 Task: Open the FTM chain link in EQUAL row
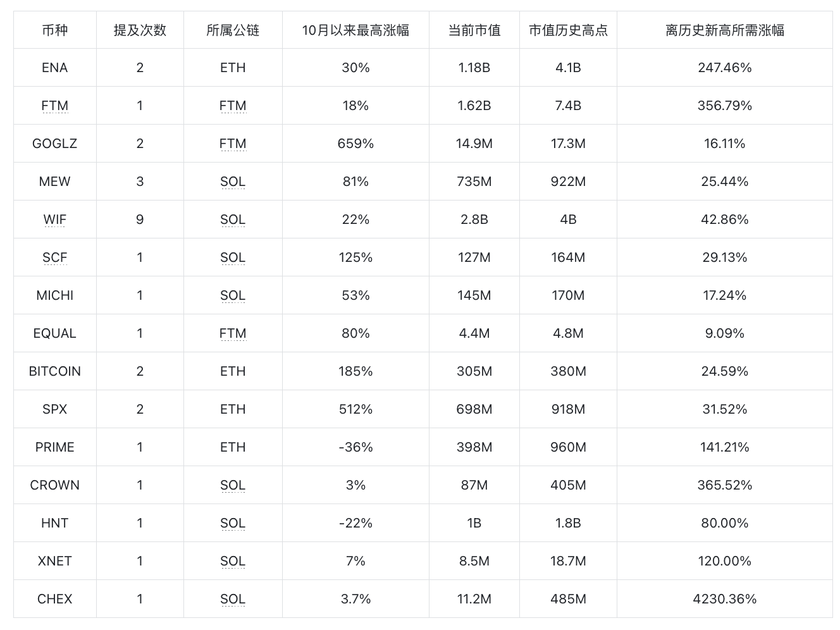tap(233, 333)
